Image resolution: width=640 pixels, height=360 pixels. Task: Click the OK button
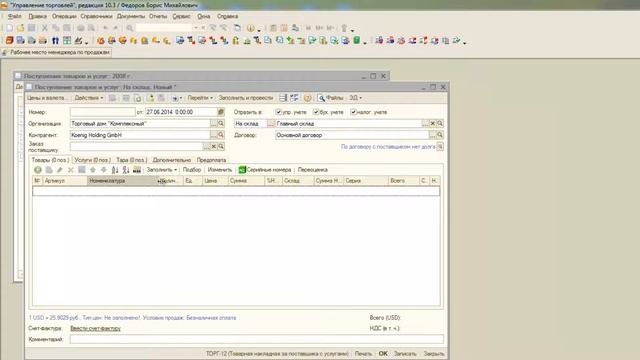(383, 353)
